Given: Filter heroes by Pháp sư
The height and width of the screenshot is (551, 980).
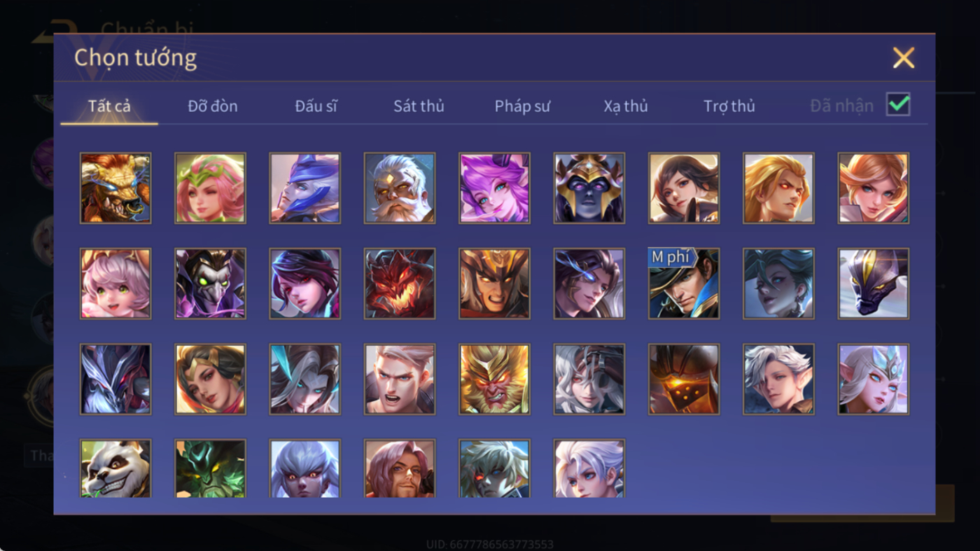Looking at the screenshot, I should pos(522,106).
